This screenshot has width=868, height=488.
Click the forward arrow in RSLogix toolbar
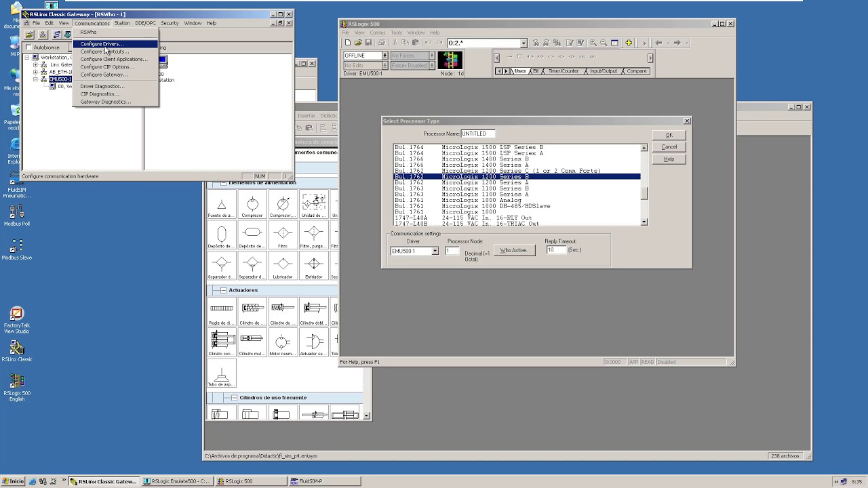(x=677, y=43)
